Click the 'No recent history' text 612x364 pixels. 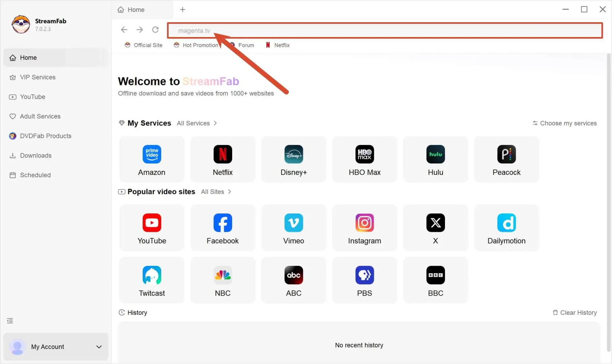click(359, 345)
